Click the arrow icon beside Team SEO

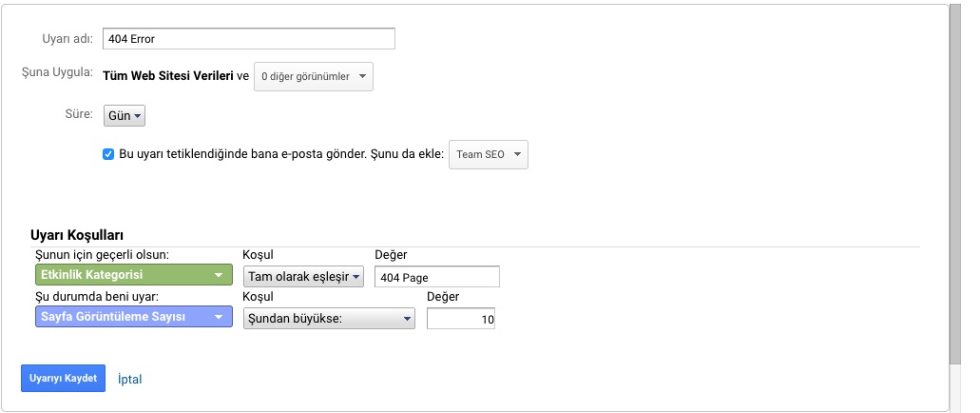tap(517, 154)
